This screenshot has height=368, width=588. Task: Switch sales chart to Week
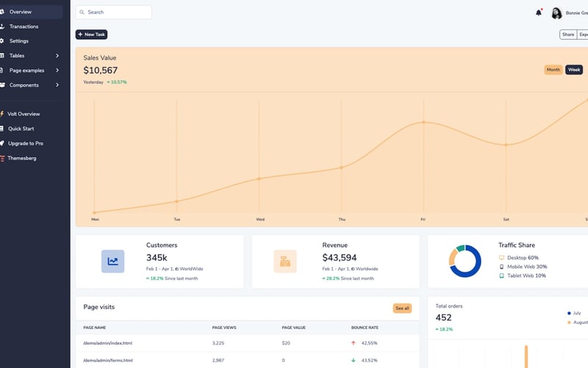[x=574, y=70]
